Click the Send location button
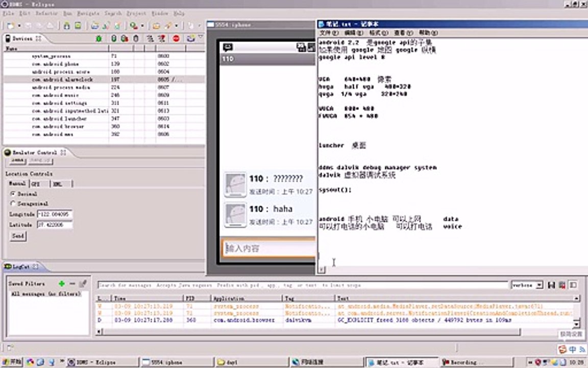This screenshot has height=368, width=588. [x=18, y=236]
